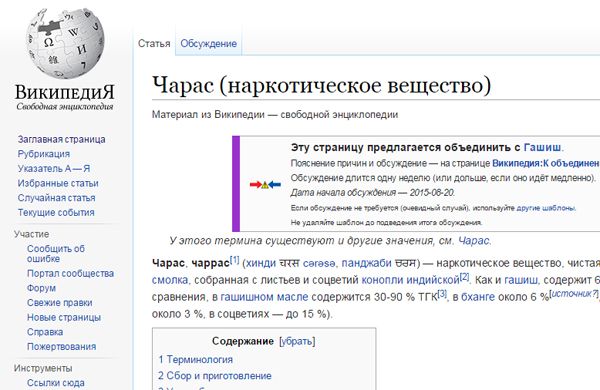The image size is (600, 390).
Task: Click the Содержание heading text
Action: (243, 341)
